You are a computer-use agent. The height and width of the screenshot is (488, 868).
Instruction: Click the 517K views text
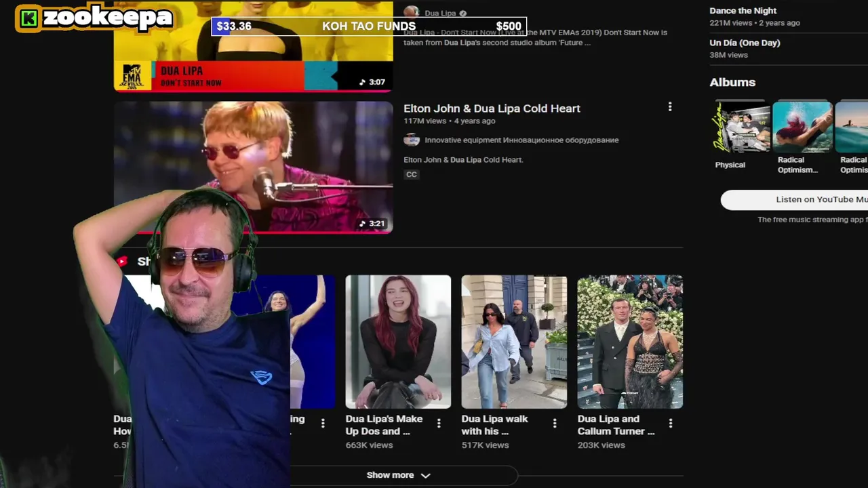click(485, 445)
